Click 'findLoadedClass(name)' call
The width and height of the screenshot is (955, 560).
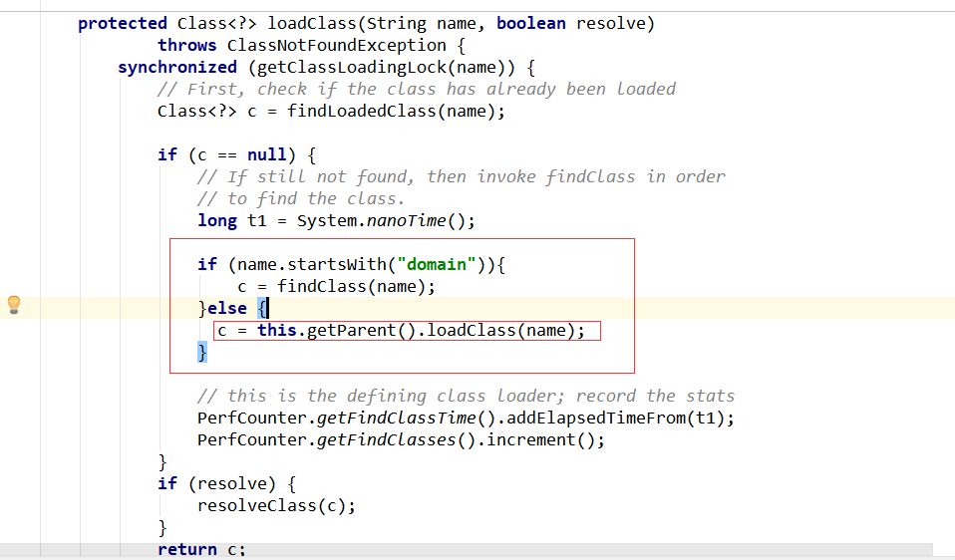[394, 112]
